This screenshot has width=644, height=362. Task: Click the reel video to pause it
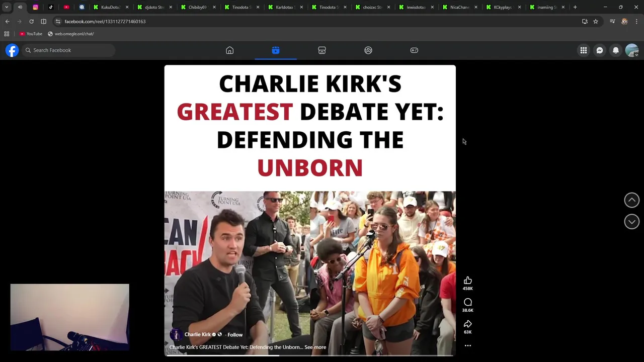click(x=310, y=210)
